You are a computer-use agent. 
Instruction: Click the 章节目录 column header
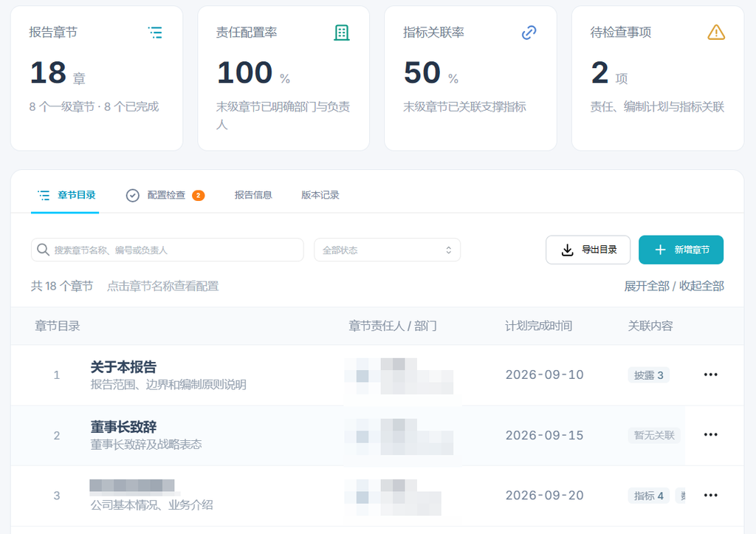pyautogui.click(x=58, y=326)
